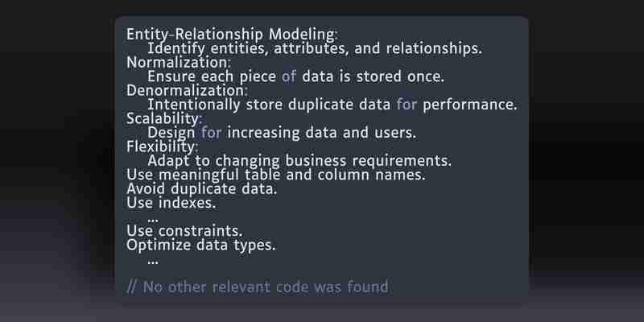Screen dimensions: 644x322
Task: Click the line 'Identify entities, attributes, and relationships.'
Action: tap(315, 49)
